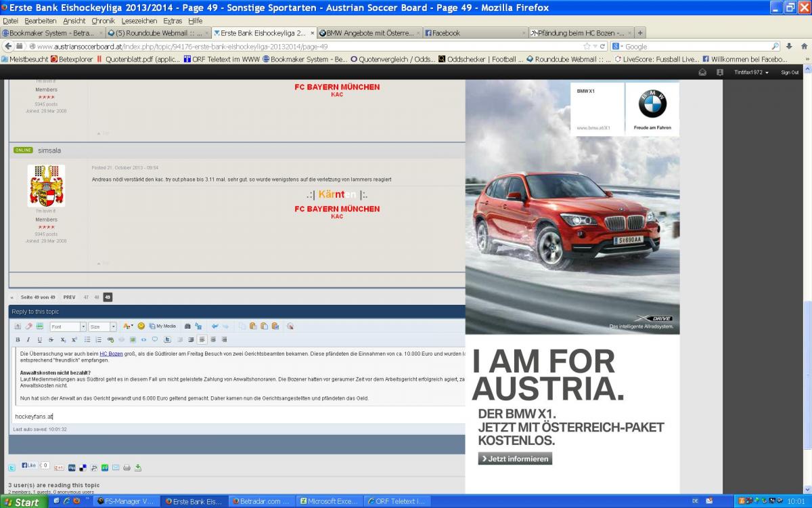The image size is (812, 508).
Task: Go back using the Firefox back arrow
Action: (x=9, y=46)
